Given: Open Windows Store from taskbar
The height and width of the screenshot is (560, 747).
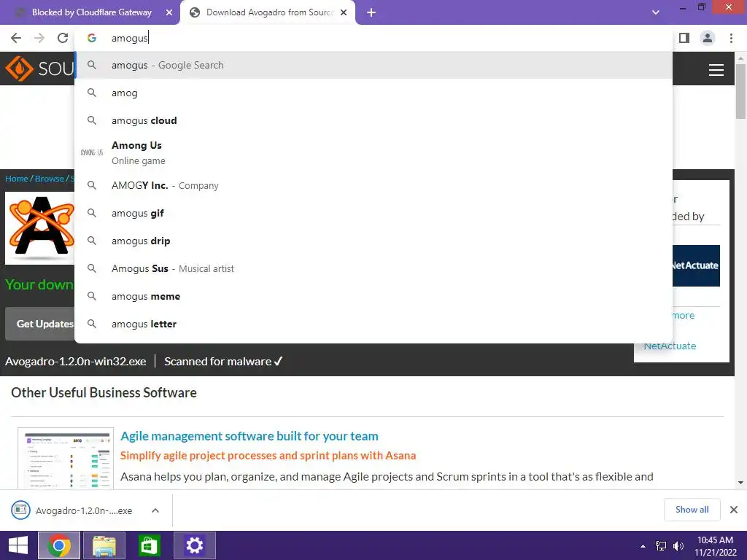Looking at the screenshot, I should click(149, 545).
